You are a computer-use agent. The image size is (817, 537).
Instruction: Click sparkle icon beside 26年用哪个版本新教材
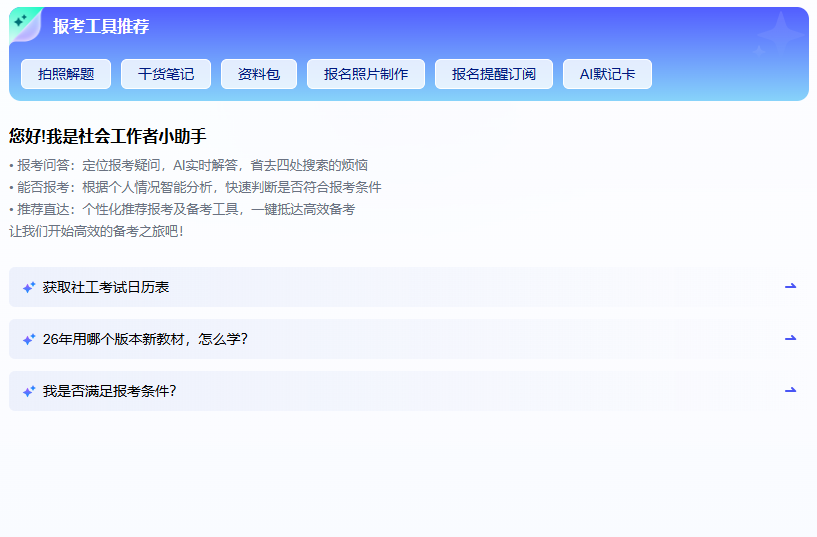pyautogui.click(x=29, y=340)
